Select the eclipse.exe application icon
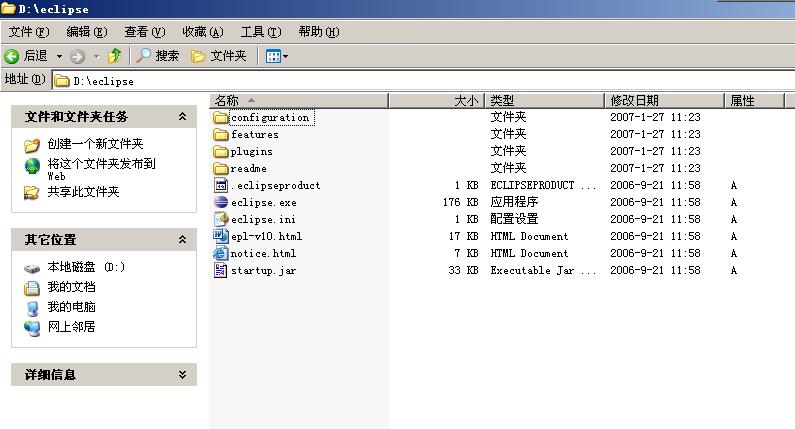 pos(221,202)
